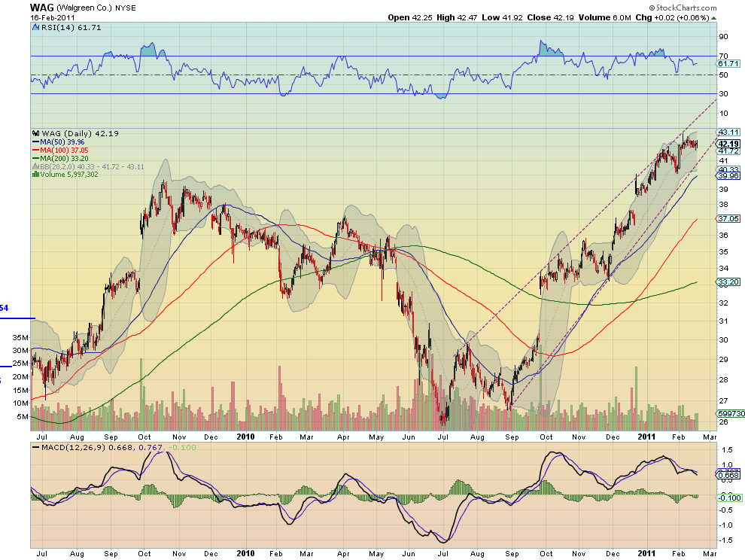Click the volume bars icon in legend

tap(35, 175)
